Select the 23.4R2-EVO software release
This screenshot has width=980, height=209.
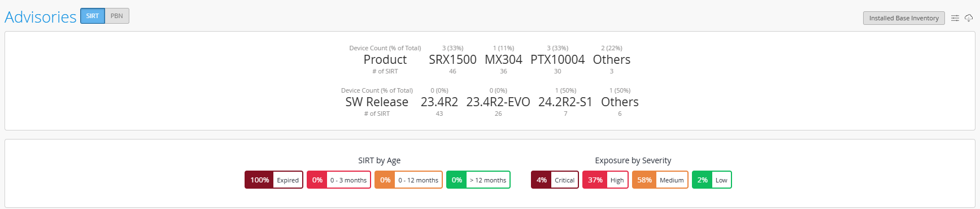tap(498, 102)
